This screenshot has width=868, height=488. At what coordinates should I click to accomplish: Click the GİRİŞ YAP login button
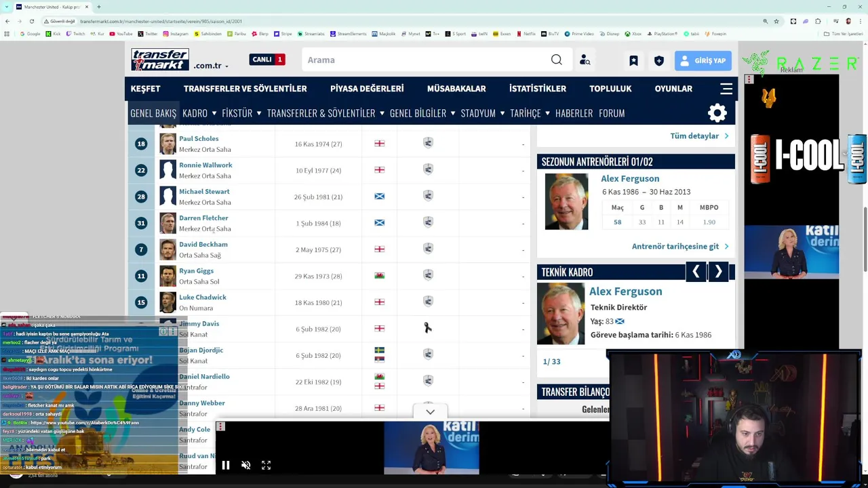[x=703, y=60]
